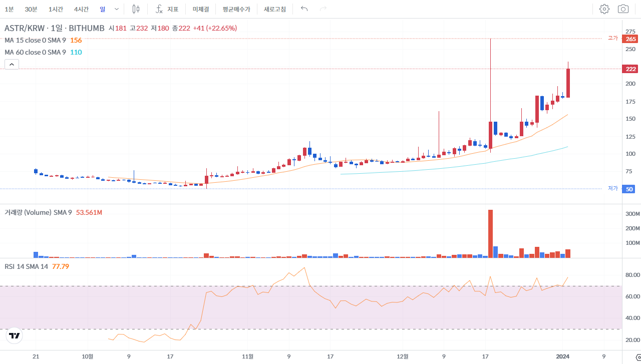Viewport: 641px width, 364px height.
Task: Open chart settings gear
Action: (604, 9)
